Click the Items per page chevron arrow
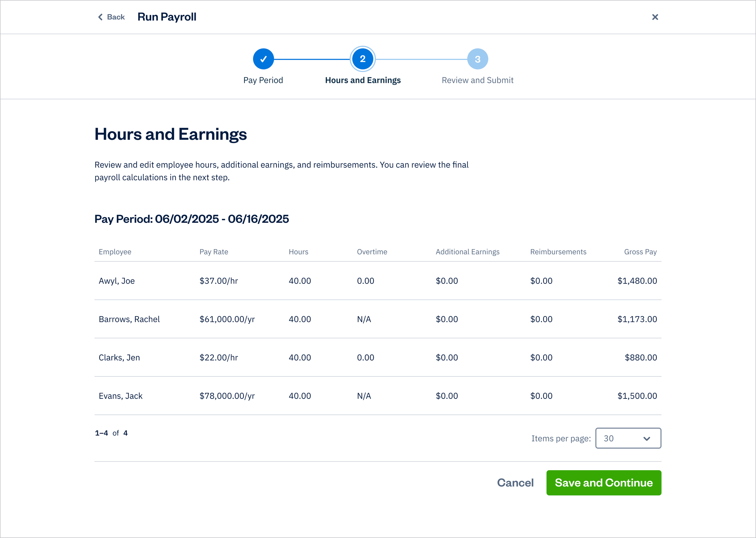 [646, 438]
